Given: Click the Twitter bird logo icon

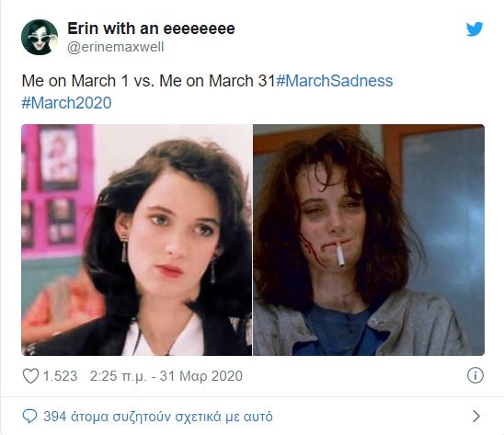Looking at the screenshot, I should click(x=475, y=29).
